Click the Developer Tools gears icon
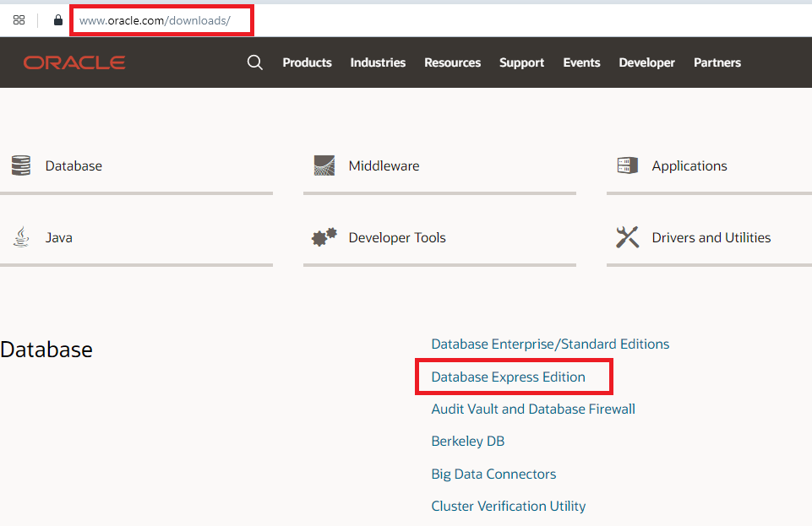This screenshot has height=526, width=812. click(x=324, y=237)
